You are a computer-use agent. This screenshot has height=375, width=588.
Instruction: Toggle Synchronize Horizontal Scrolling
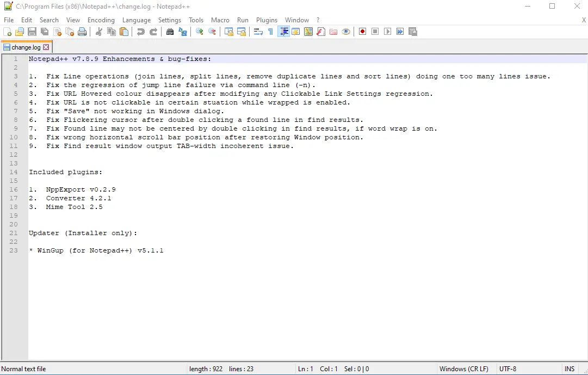pos(242,32)
